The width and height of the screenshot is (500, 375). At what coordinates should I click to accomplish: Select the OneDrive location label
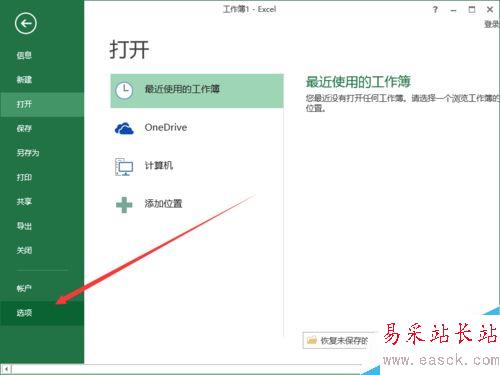click(x=166, y=127)
